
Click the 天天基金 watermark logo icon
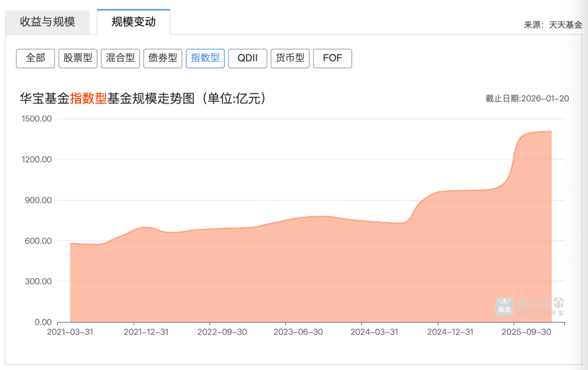click(504, 306)
